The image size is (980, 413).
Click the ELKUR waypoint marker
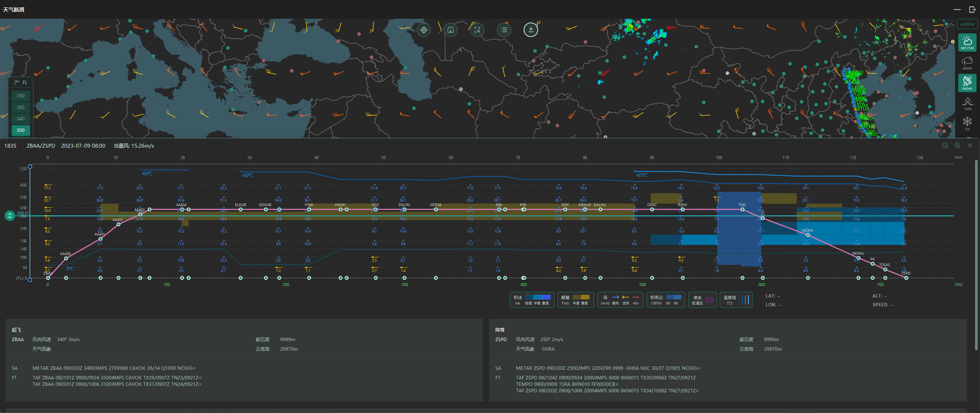point(240,210)
